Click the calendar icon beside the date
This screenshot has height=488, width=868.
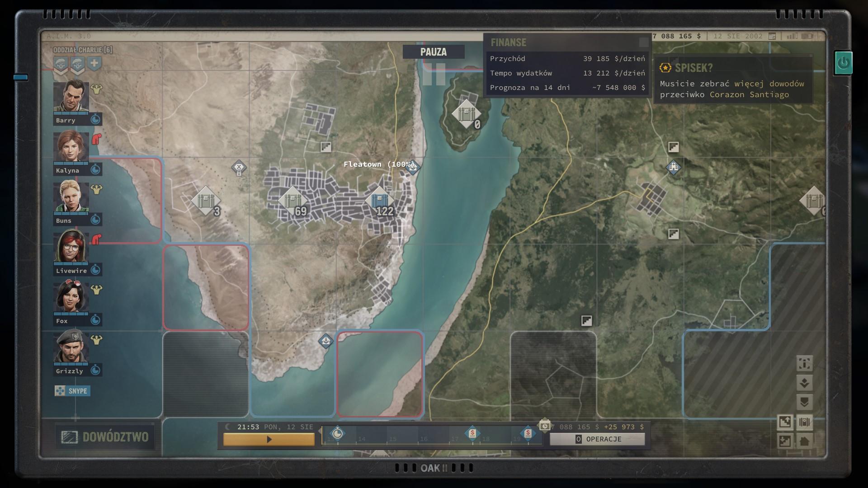click(x=773, y=36)
